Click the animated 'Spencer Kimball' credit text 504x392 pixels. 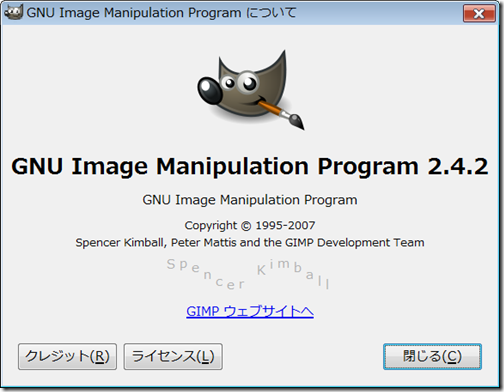click(248, 274)
